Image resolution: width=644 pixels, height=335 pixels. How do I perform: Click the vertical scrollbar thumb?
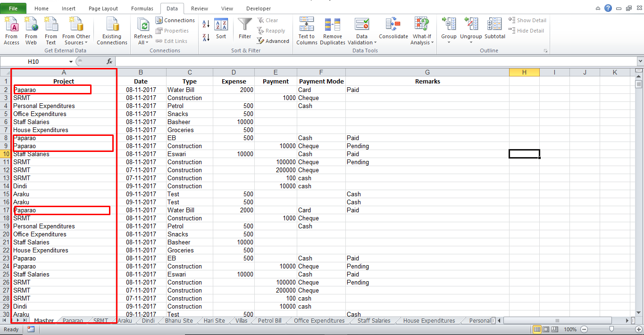[x=639, y=84]
